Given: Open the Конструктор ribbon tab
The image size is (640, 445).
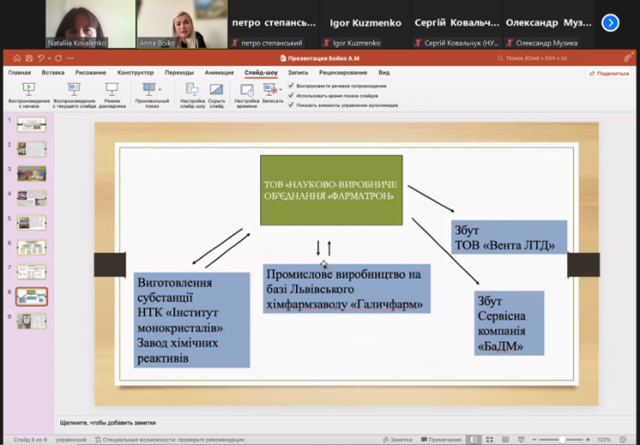Looking at the screenshot, I should coord(136,73).
